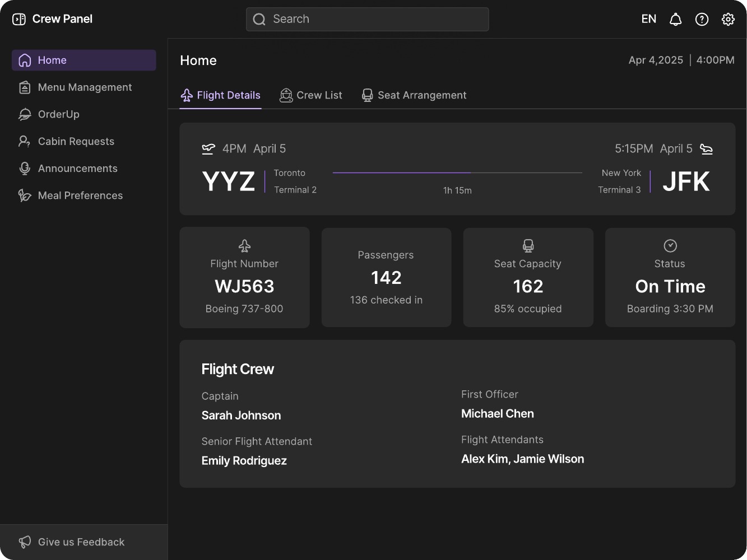Click the YYZ departure airport code

(229, 181)
